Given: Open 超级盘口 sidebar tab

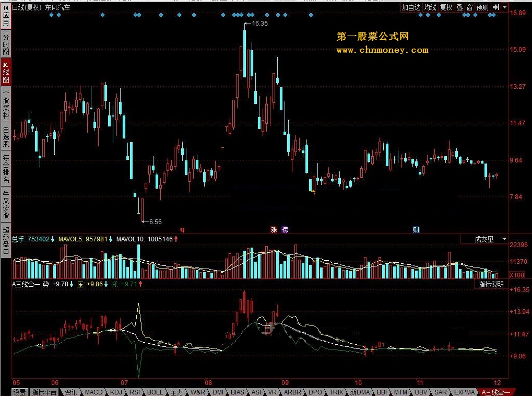Looking at the screenshot, I should [6, 241].
